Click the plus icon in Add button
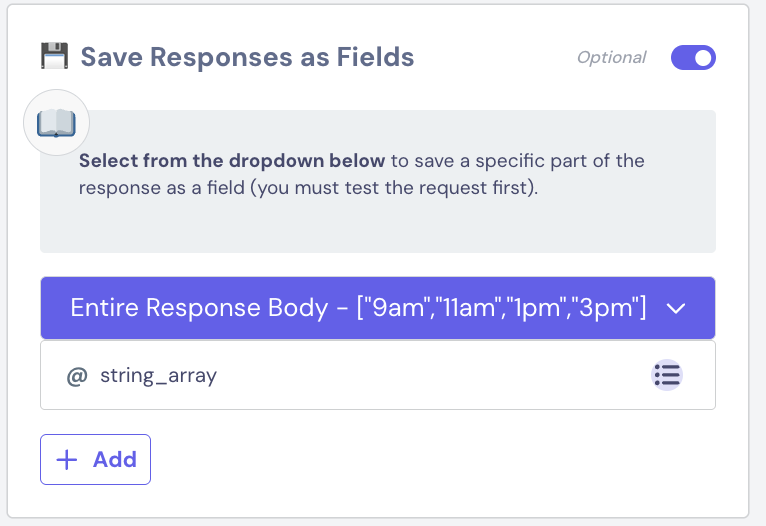 (x=67, y=460)
